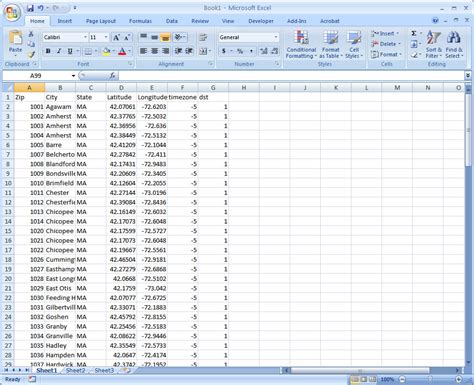Open the Developer tab
The image size is (474, 385).
pos(261,21)
